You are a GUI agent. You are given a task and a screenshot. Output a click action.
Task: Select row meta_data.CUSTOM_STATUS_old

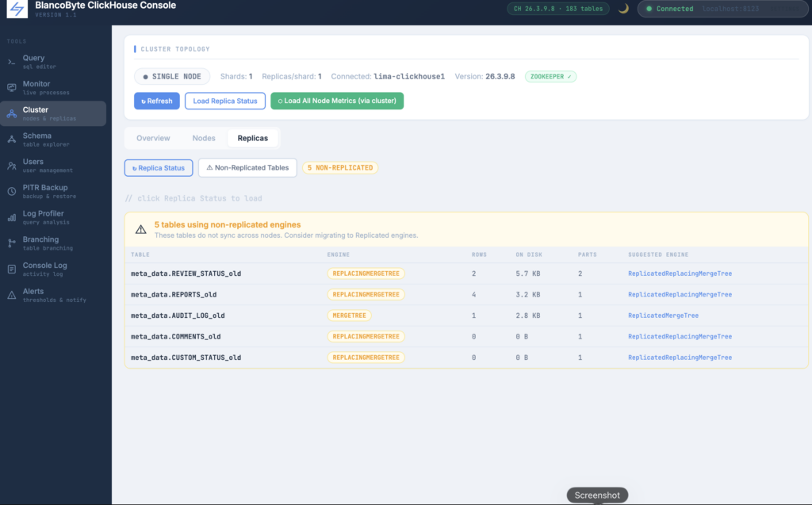466,358
